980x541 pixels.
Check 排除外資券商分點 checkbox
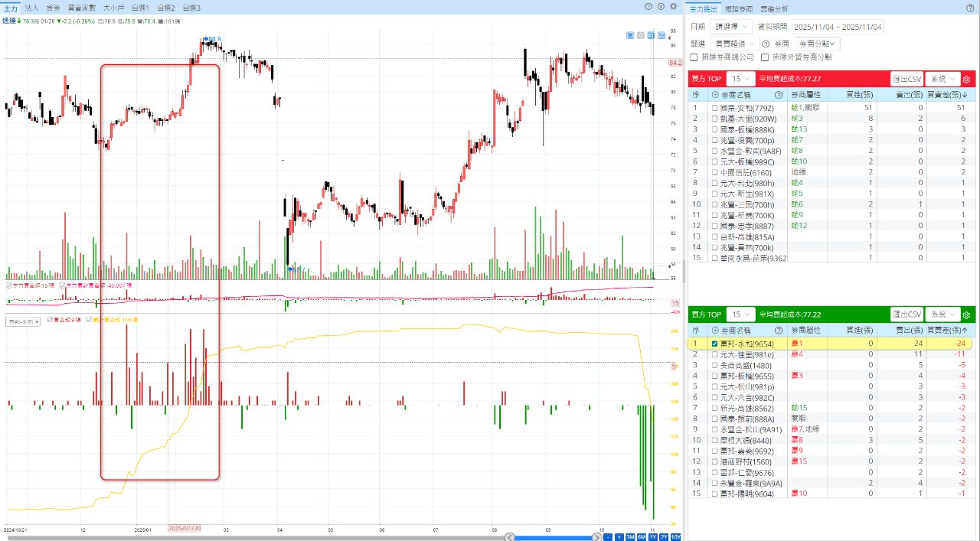tap(765, 57)
